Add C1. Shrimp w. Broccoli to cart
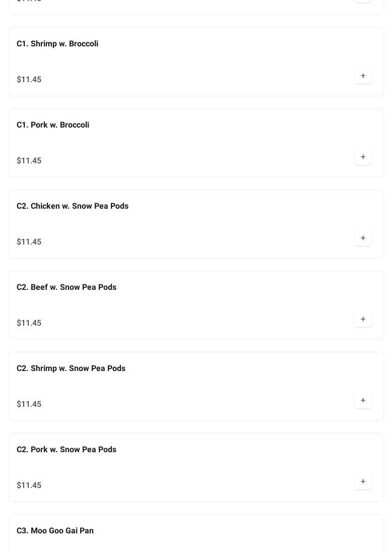 (363, 76)
